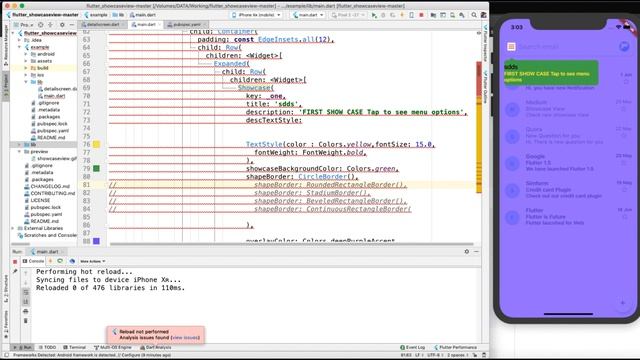Open the Event Log
The width and height of the screenshot is (640, 360).
[413, 347]
